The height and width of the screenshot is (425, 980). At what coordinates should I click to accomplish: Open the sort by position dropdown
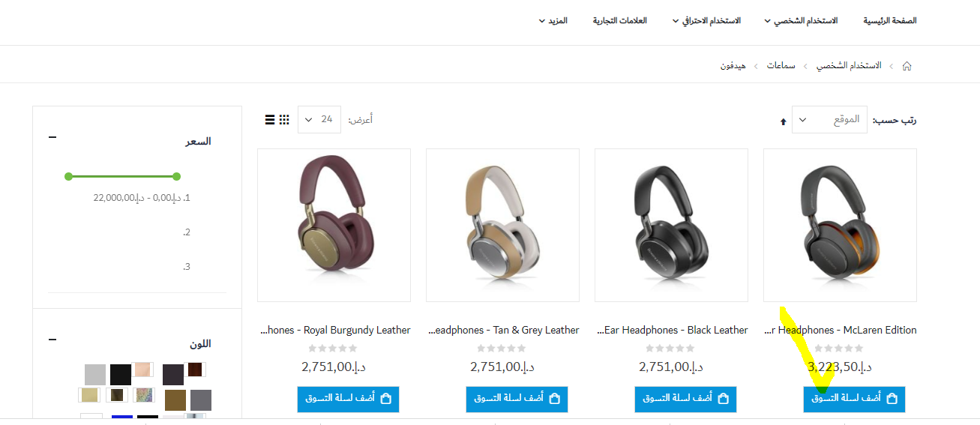point(829,120)
